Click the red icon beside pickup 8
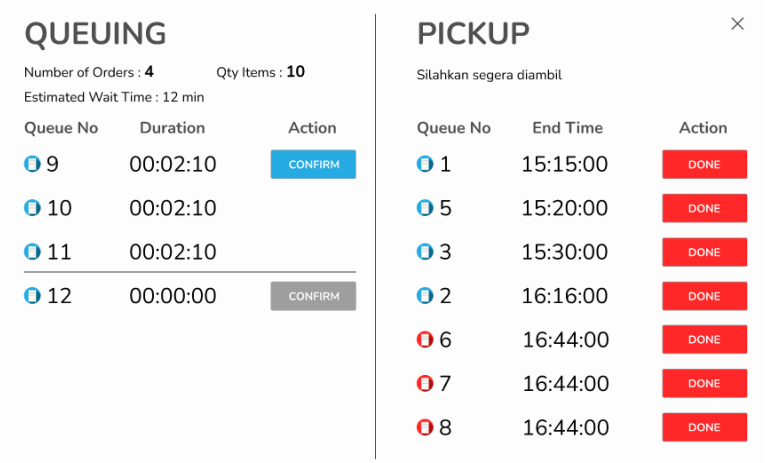Screen dimensions: 772x463 coord(425,428)
